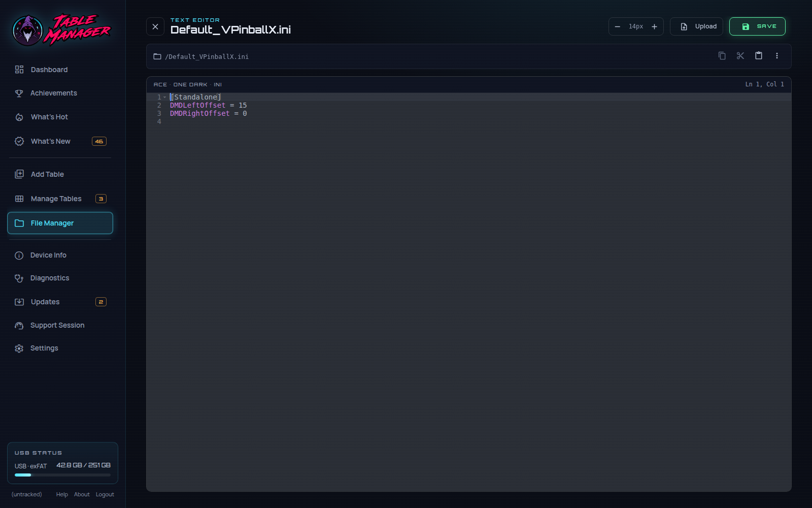
Task: Decrease font size with the minus button
Action: tap(618, 26)
